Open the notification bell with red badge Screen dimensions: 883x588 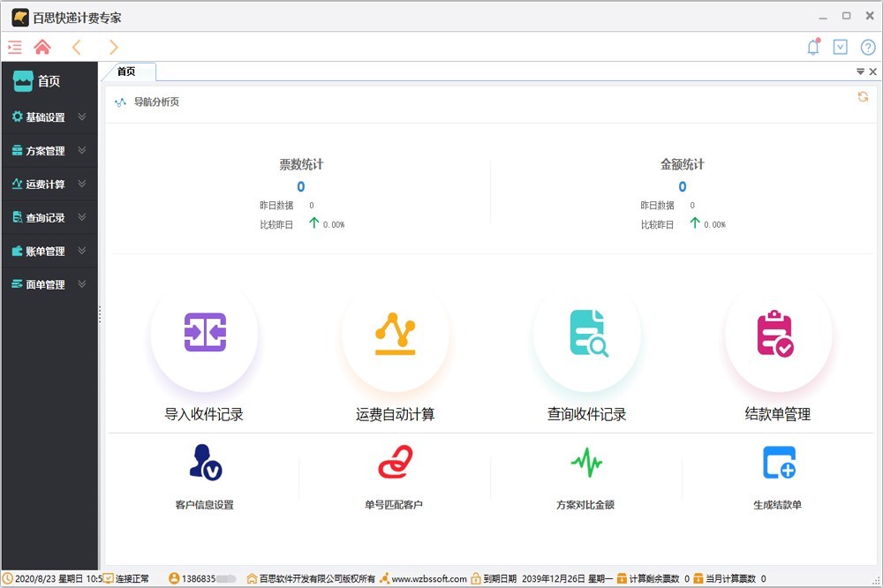(x=812, y=47)
